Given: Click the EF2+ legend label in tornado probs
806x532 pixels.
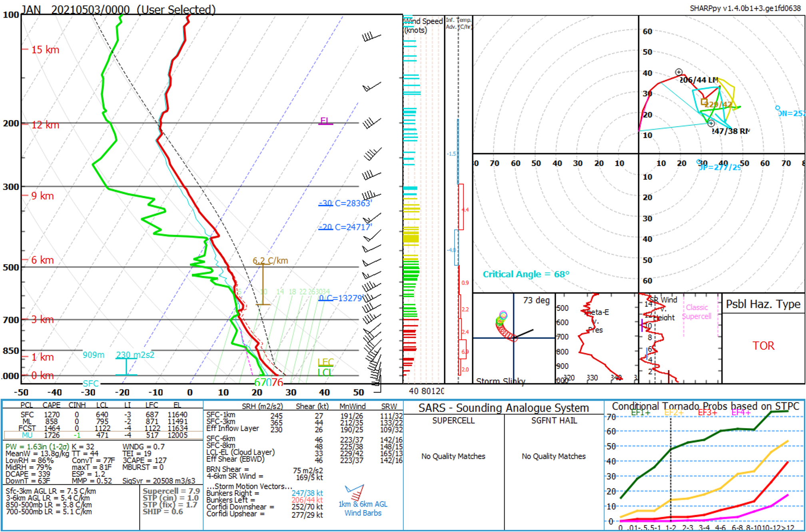Looking at the screenshot, I should 673,412.
